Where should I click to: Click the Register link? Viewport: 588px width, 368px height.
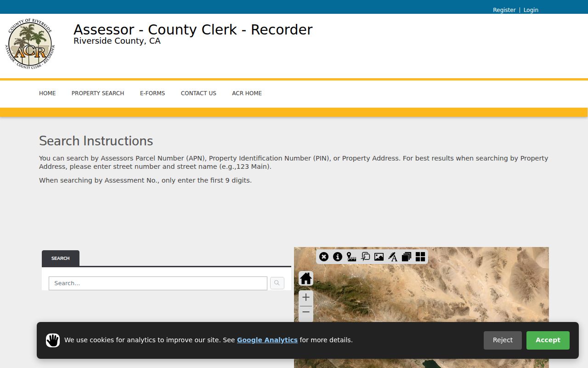click(504, 10)
